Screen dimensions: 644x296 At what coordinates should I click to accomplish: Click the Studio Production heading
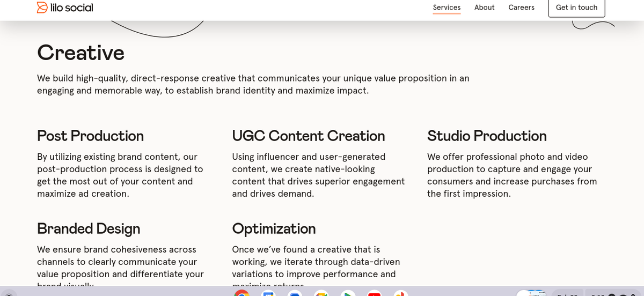click(x=487, y=136)
